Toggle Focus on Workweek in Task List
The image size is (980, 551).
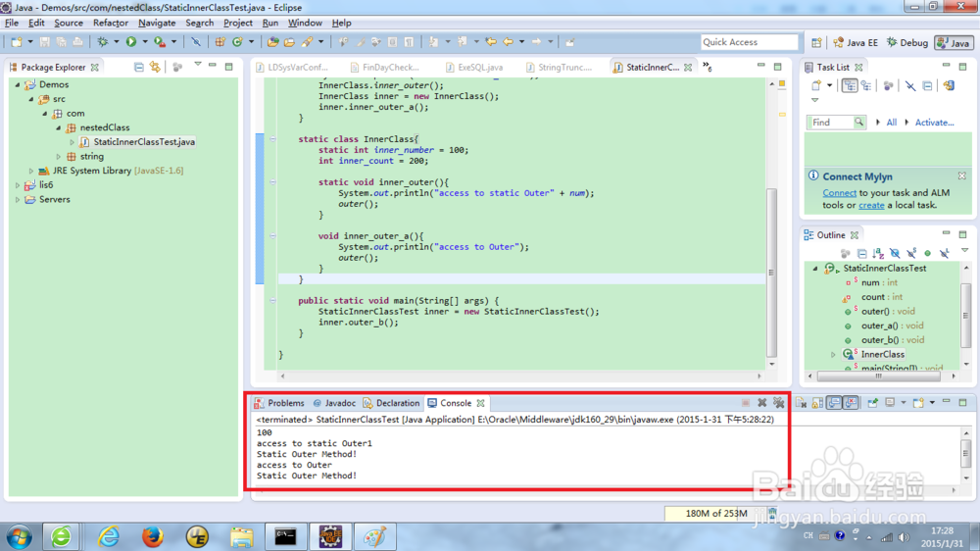coord(888,85)
